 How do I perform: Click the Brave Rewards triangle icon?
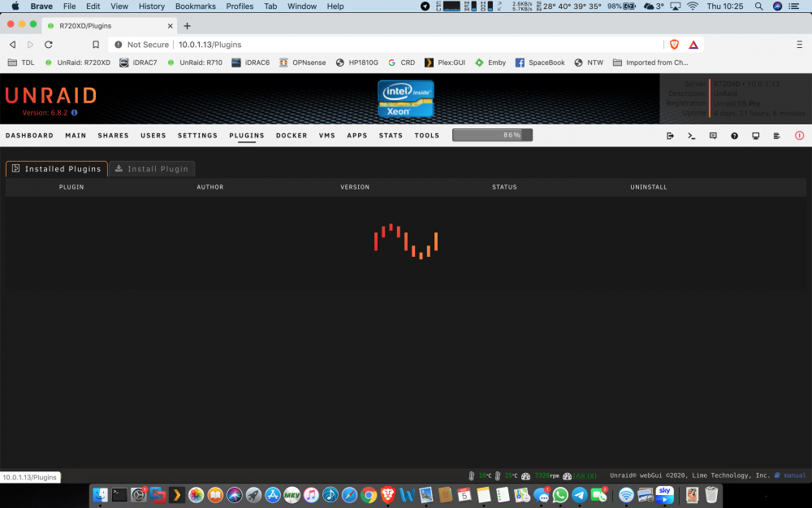[693, 45]
